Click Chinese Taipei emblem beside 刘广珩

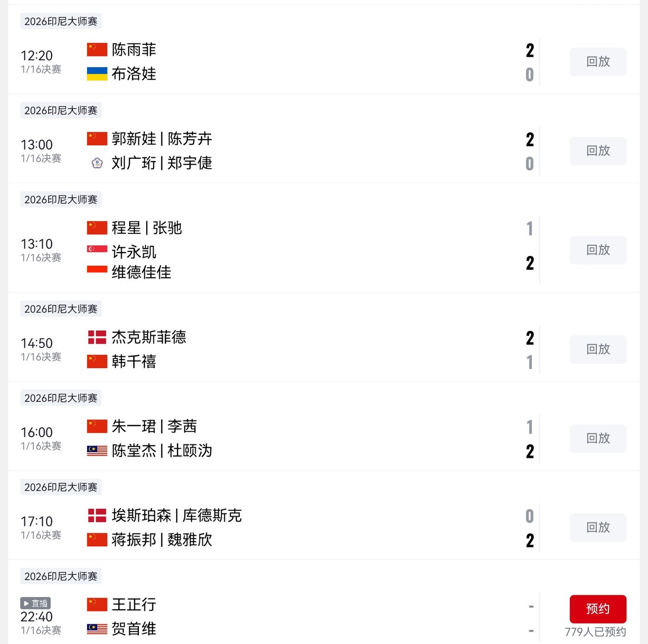click(97, 163)
